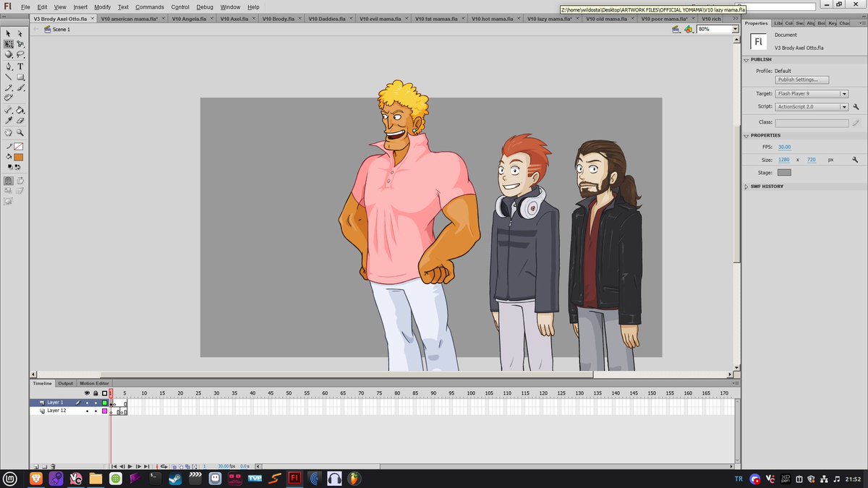Select the Selection arrow tool

(x=8, y=33)
